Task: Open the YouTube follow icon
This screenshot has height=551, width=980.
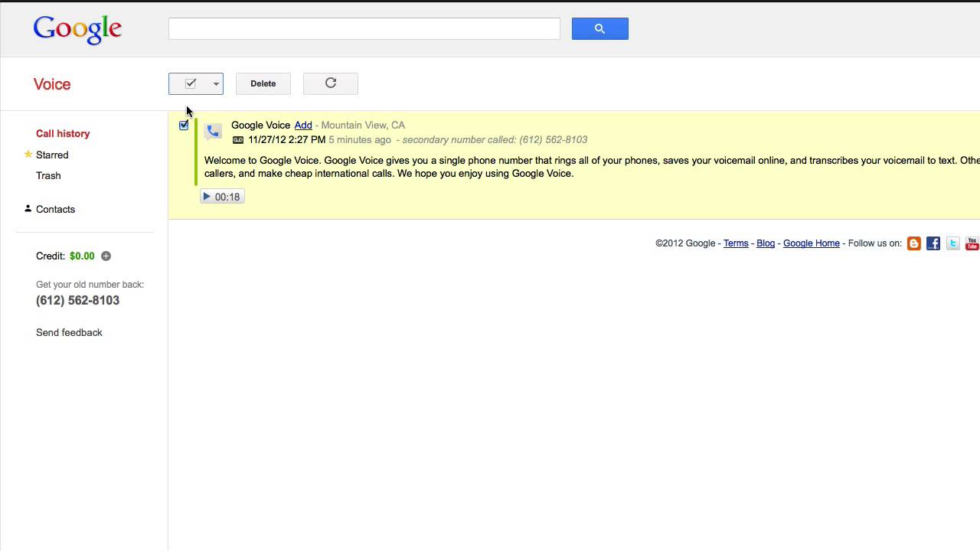Action: (x=972, y=243)
